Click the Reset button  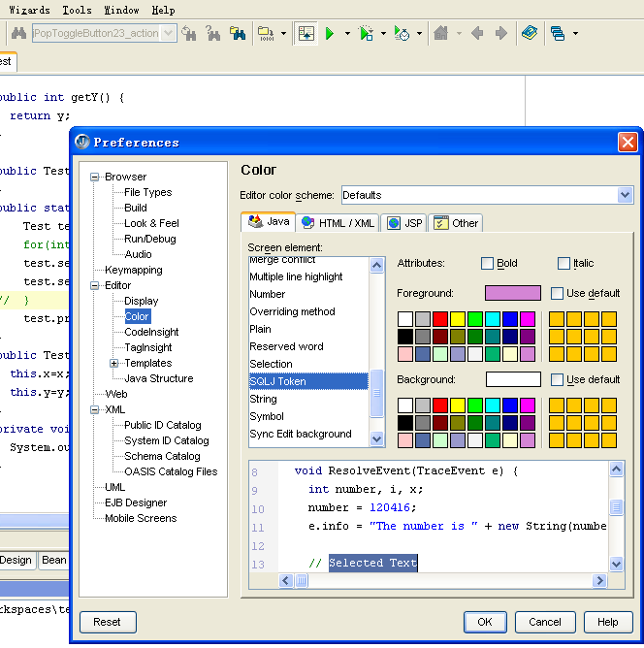point(108,622)
